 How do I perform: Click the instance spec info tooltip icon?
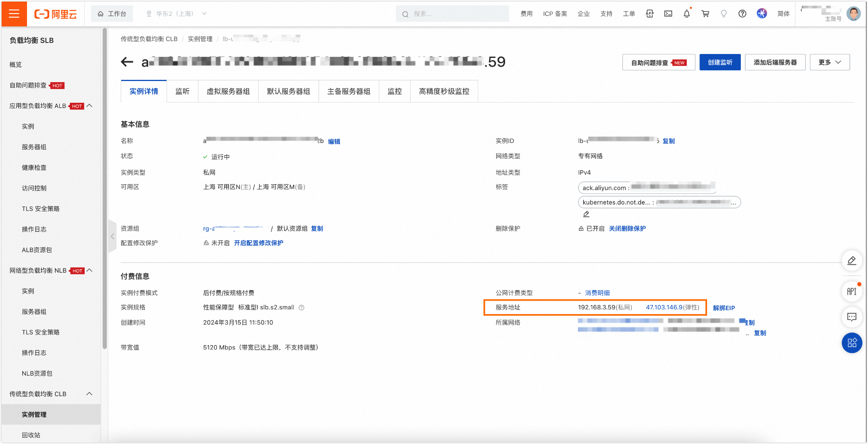click(302, 307)
